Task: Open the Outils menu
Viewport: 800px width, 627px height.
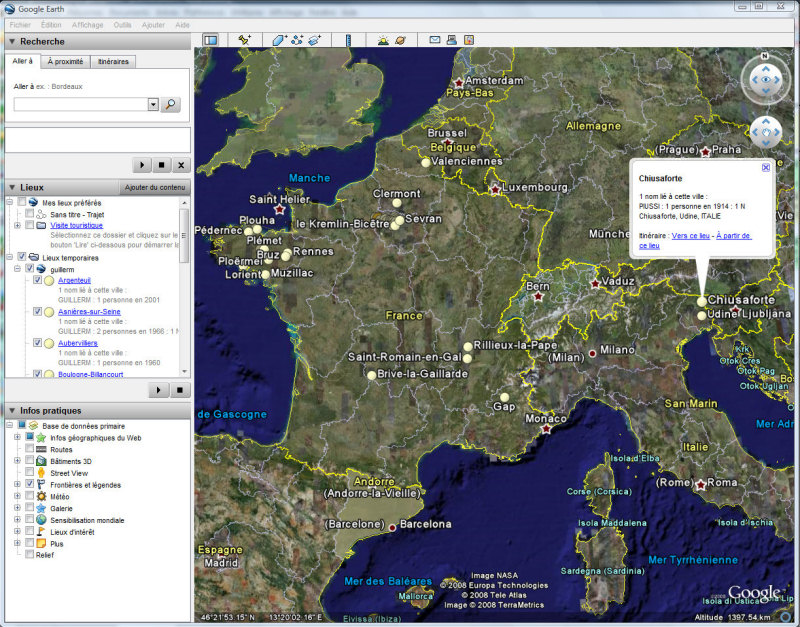Action: 122,25
